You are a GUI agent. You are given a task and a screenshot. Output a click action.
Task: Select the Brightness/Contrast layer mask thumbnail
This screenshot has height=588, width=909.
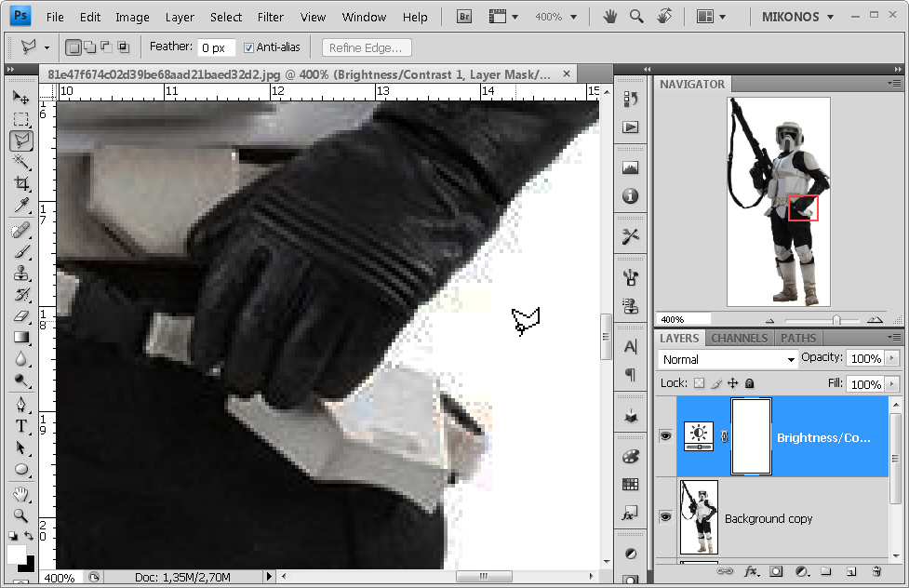pos(751,436)
